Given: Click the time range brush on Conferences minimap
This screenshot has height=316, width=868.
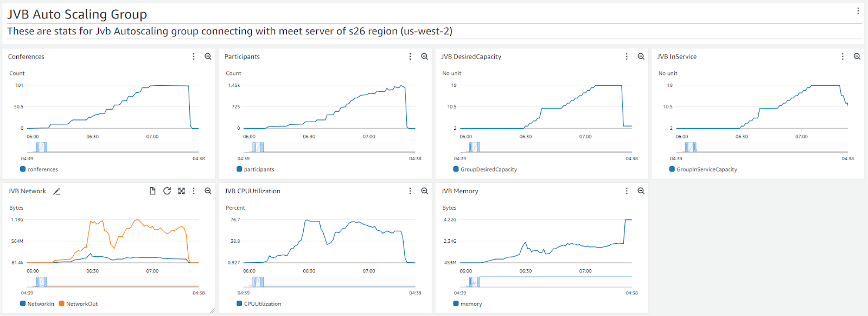Looking at the screenshot, I should click(x=41, y=147).
